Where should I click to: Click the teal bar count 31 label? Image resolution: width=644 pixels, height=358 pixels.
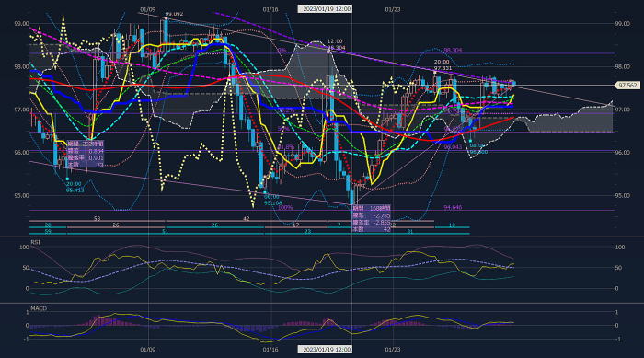409,232
